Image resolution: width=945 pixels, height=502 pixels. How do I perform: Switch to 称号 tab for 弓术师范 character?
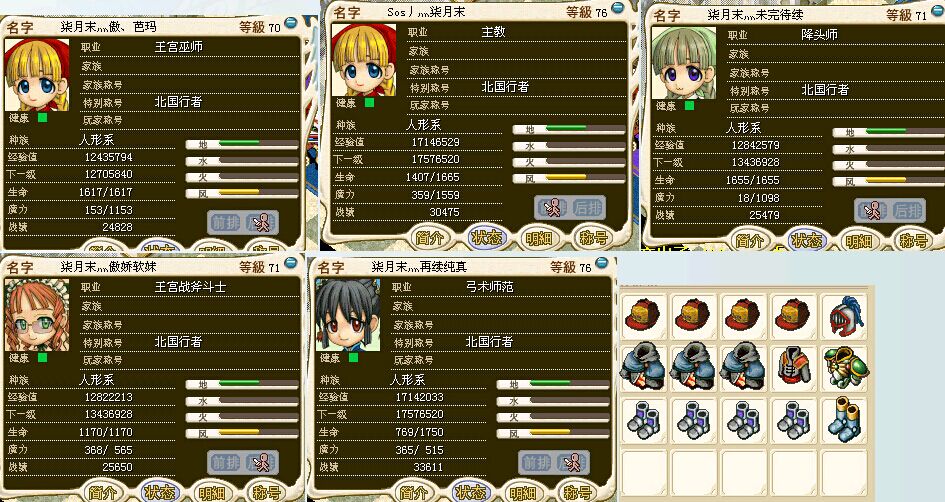(x=577, y=492)
